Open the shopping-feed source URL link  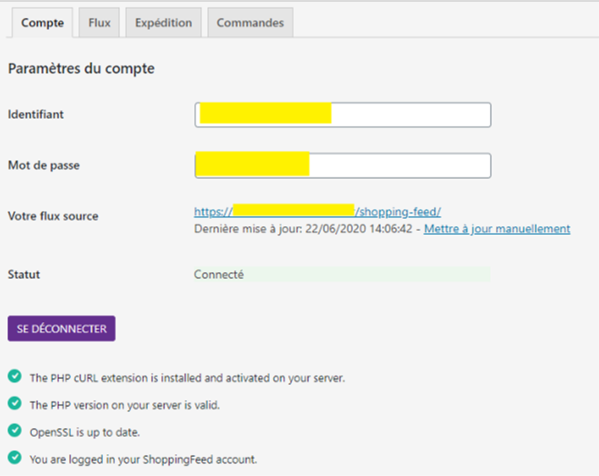coord(317,212)
